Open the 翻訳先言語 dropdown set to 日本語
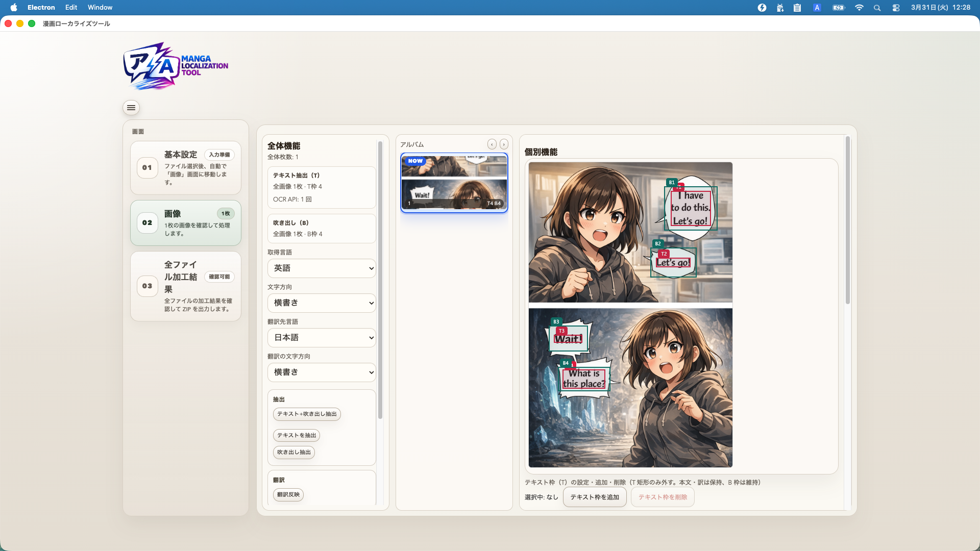This screenshot has height=551, width=980. point(322,338)
